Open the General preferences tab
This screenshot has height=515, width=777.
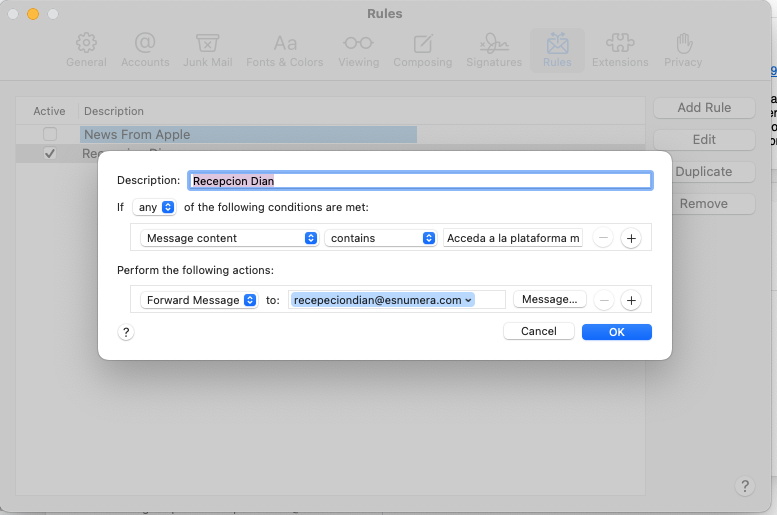pos(86,50)
